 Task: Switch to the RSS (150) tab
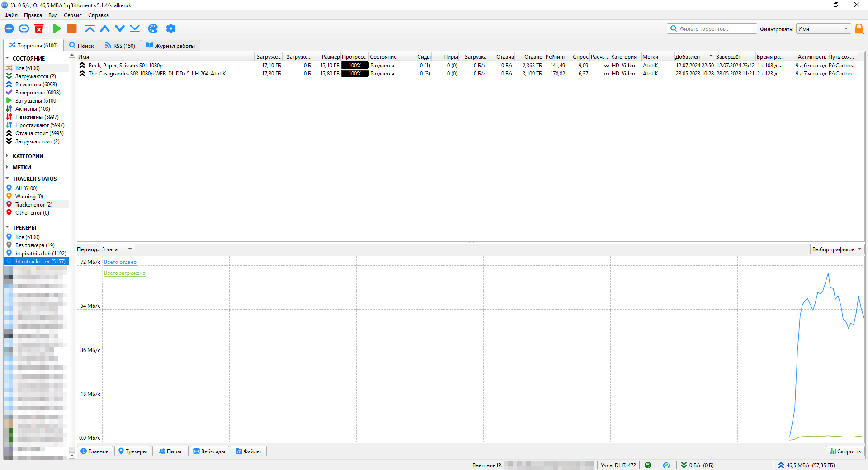click(x=120, y=46)
